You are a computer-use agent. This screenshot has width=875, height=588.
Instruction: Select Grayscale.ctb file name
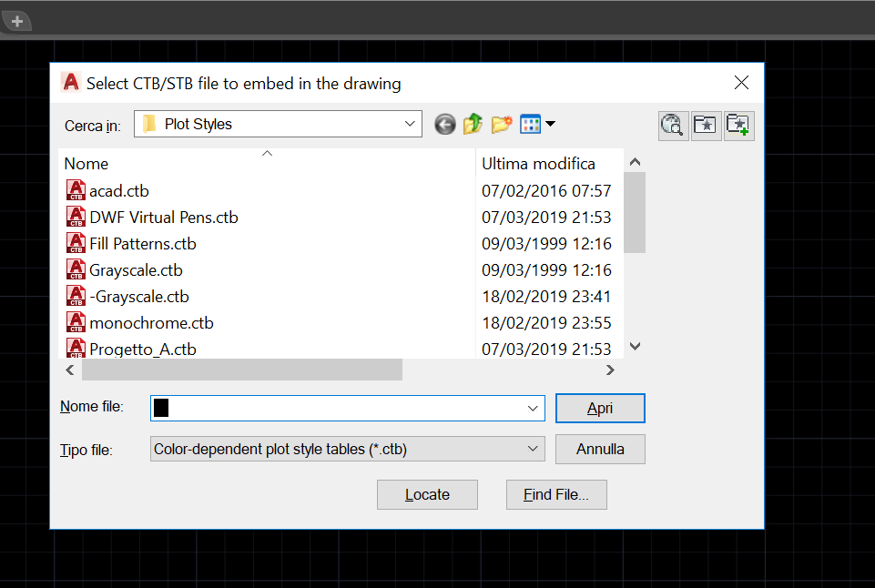[137, 270]
